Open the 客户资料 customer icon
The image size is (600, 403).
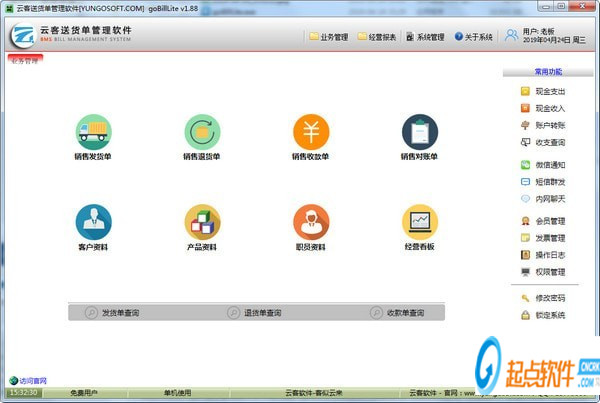[x=93, y=222]
